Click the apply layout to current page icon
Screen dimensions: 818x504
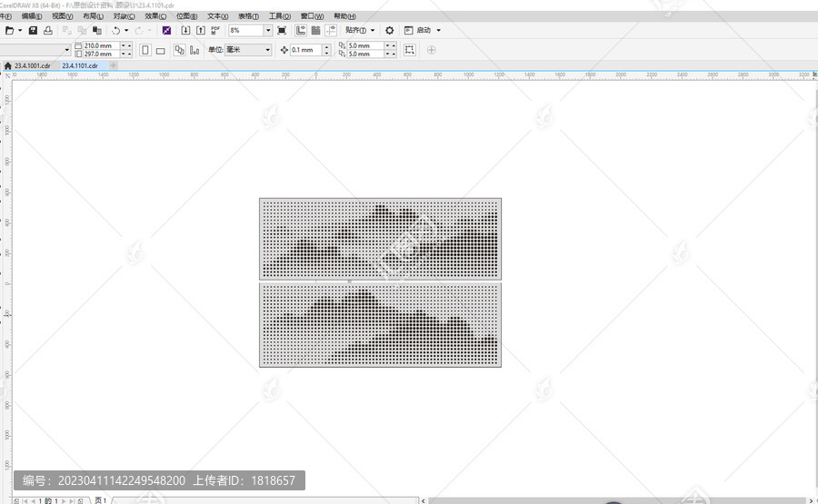[195, 50]
